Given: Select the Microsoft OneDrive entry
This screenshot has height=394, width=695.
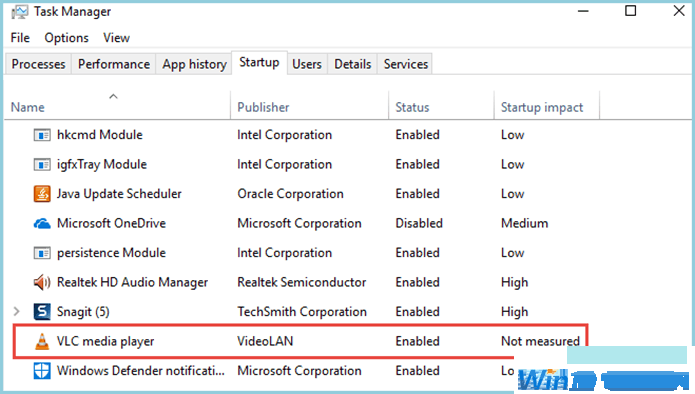Looking at the screenshot, I should click(111, 223).
